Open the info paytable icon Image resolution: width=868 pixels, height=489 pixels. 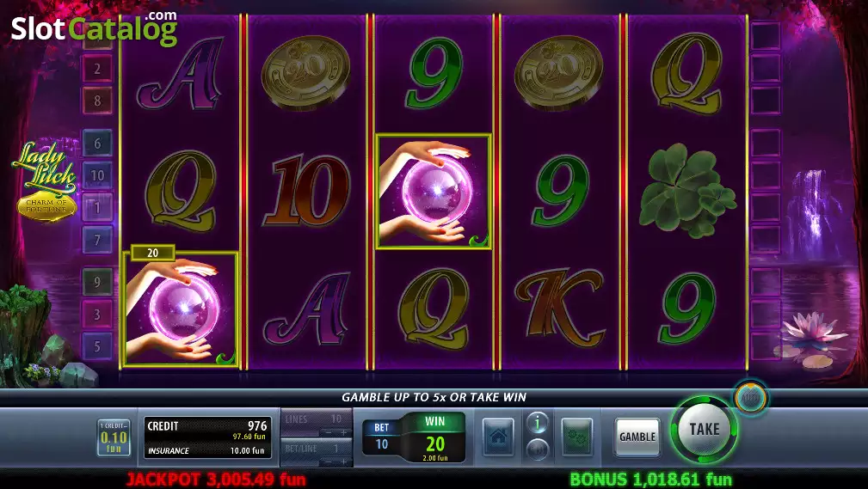537,423
